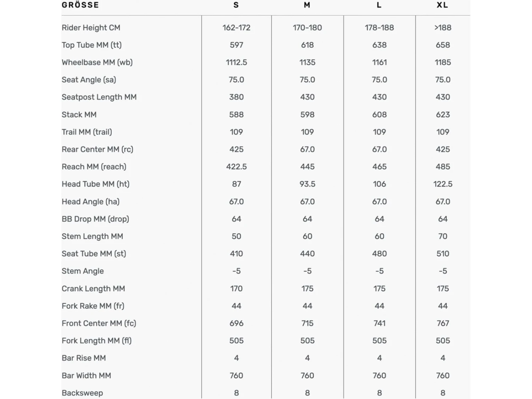Click the GRÖSSE column header
The height and width of the screenshot is (399, 532).
[x=80, y=5]
